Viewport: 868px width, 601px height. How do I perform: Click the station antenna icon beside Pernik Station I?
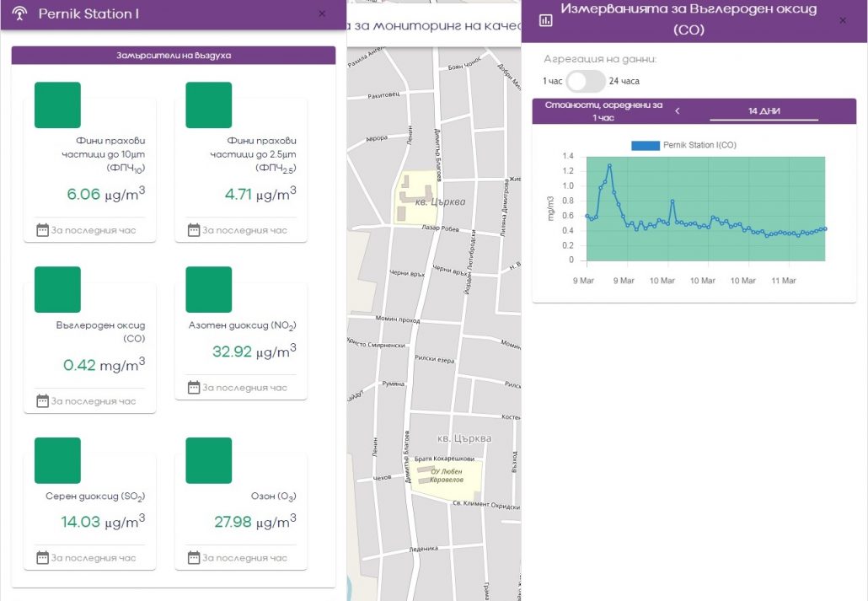21,14
